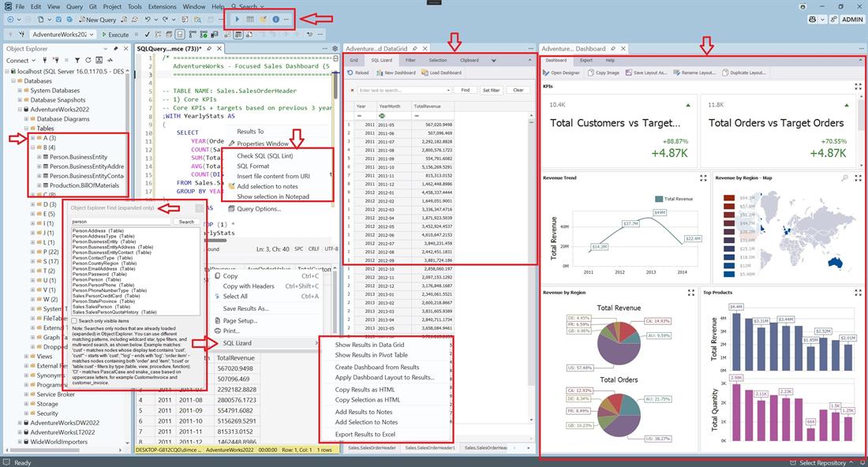Click the New Query toolbar button
The width and height of the screenshot is (868, 467).
[x=97, y=20]
